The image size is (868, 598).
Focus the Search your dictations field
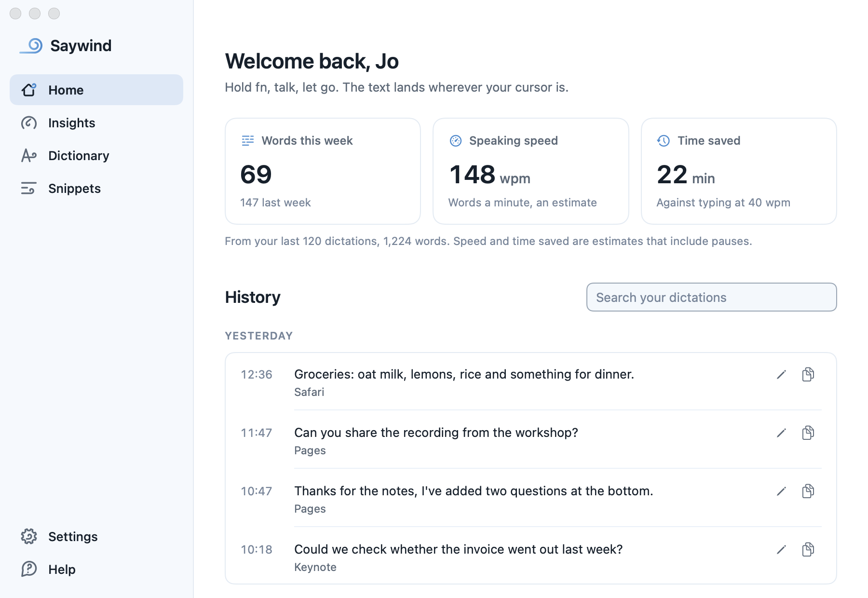pos(711,297)
